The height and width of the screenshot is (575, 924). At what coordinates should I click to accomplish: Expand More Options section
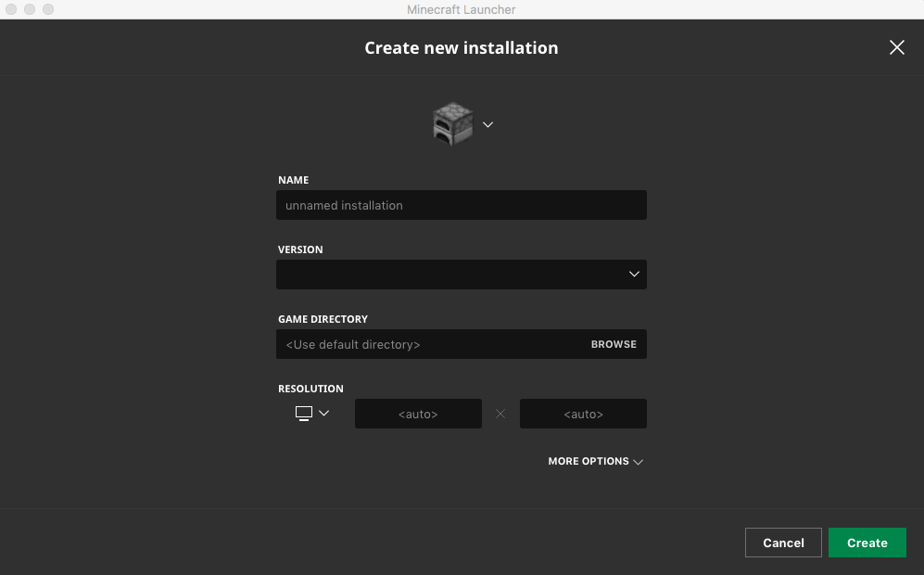tap(596, 461)
